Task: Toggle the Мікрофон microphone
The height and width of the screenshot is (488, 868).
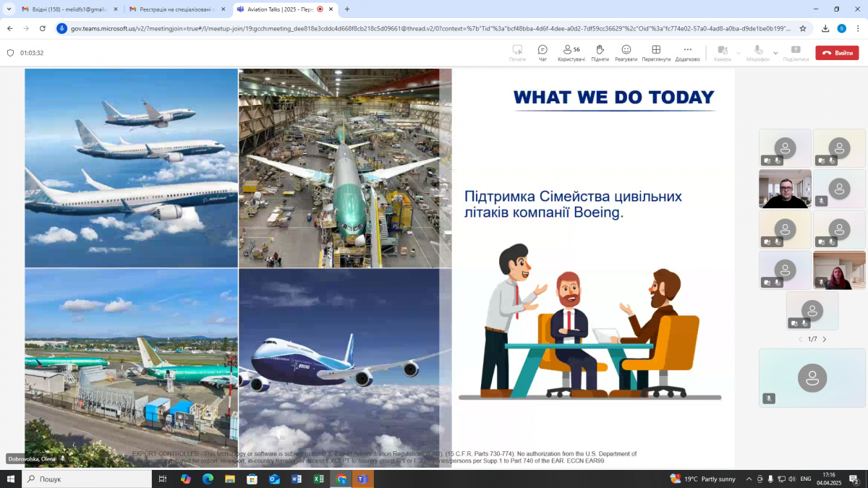Action: coord(758,52)
